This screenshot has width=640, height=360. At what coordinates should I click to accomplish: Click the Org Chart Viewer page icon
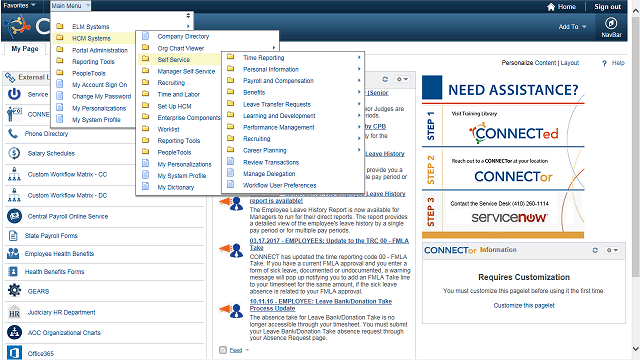pos(146,48)
